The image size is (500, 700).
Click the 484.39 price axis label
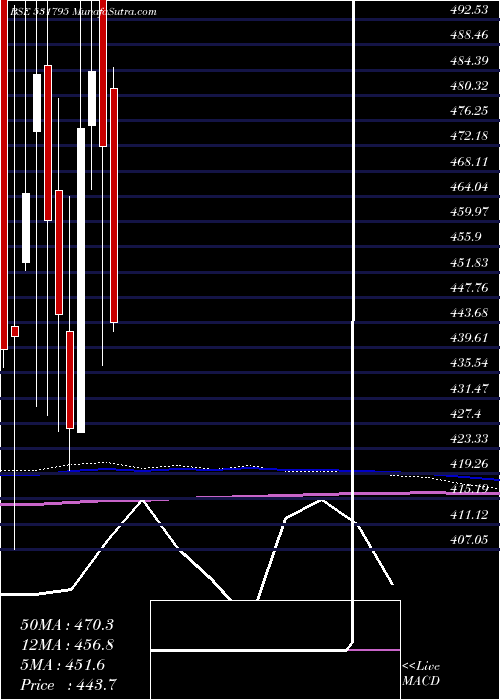point(470,61)
